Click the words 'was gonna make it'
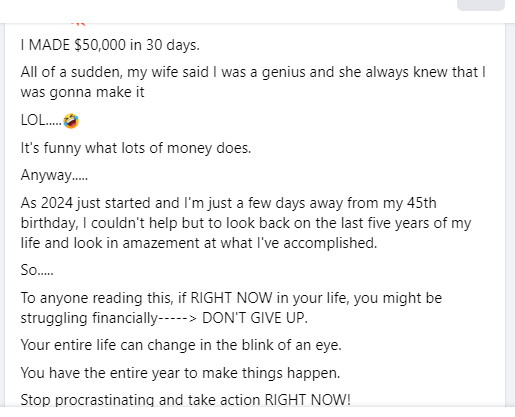515x417 pixels. [x=82, y=92]
